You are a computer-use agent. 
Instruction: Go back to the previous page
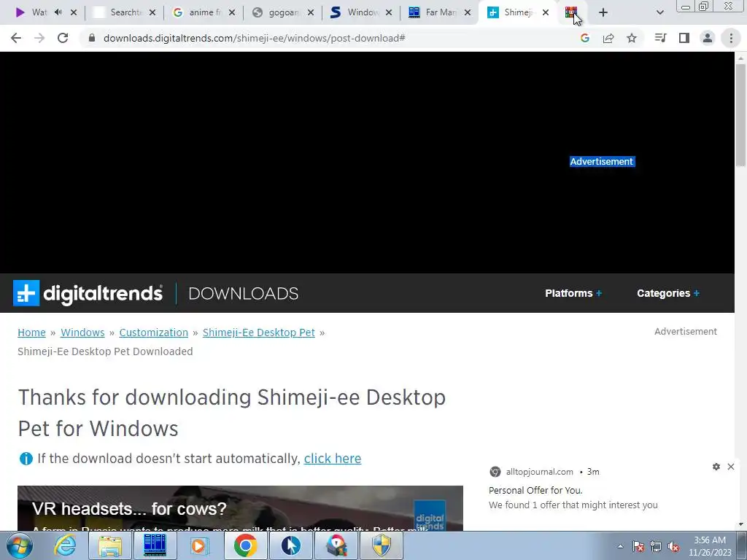(16, 38)
